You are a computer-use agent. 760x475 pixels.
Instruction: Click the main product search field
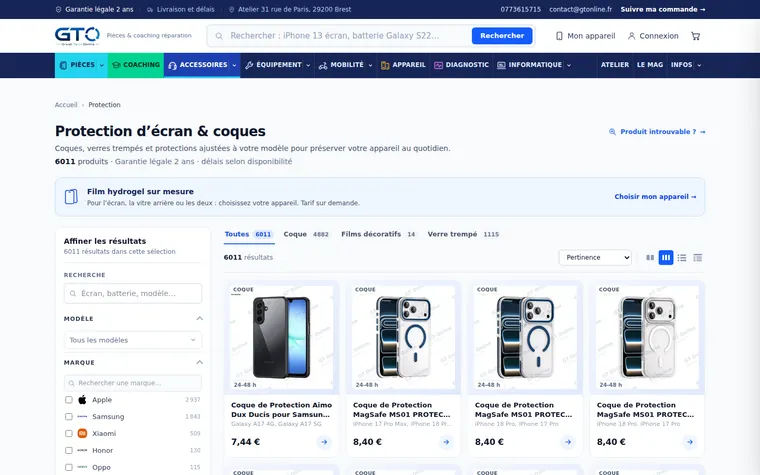(x=347, y=36)
